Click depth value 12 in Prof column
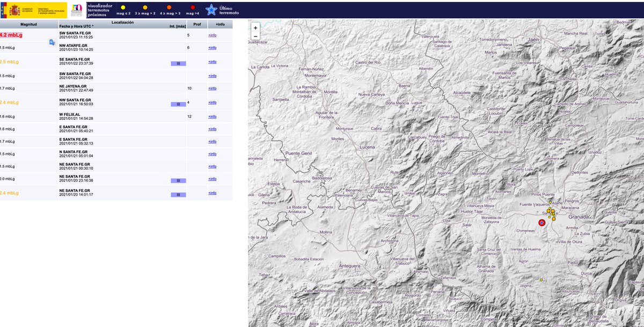Image resolution: width=644 pixels, height=327 pixels. pyautogui.click(x=189, y=117)
